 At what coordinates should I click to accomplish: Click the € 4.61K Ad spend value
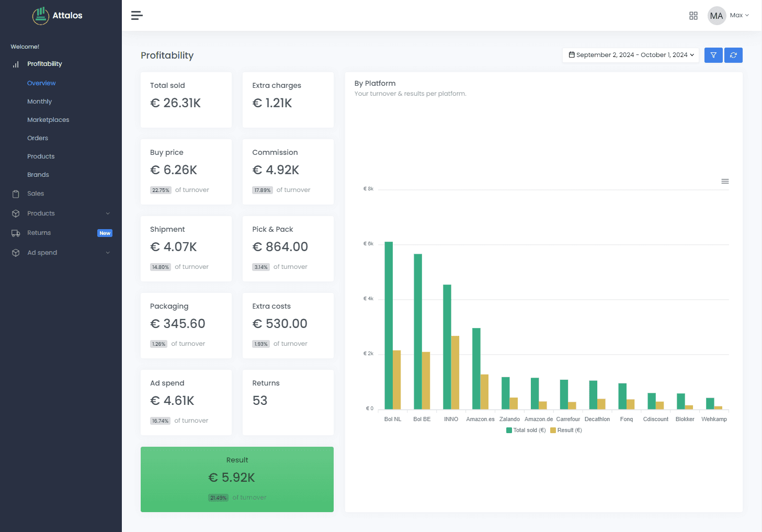172,401
